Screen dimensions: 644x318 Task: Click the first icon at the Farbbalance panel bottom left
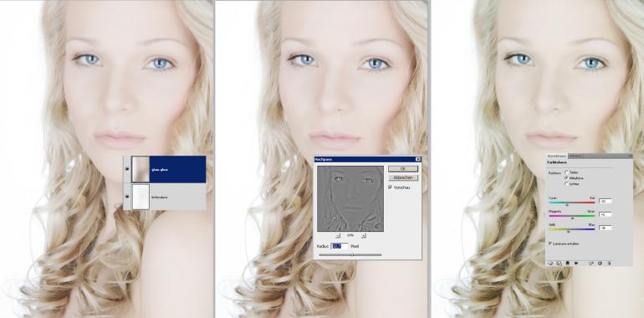coord(550,264)
